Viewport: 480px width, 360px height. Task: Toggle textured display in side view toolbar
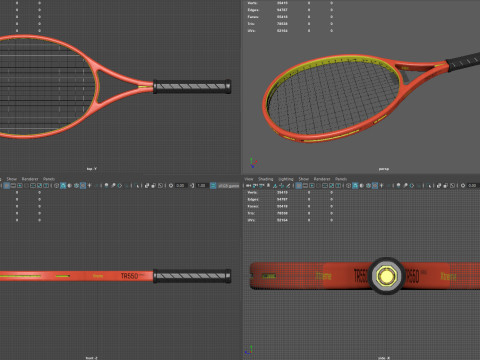[375, 185]
